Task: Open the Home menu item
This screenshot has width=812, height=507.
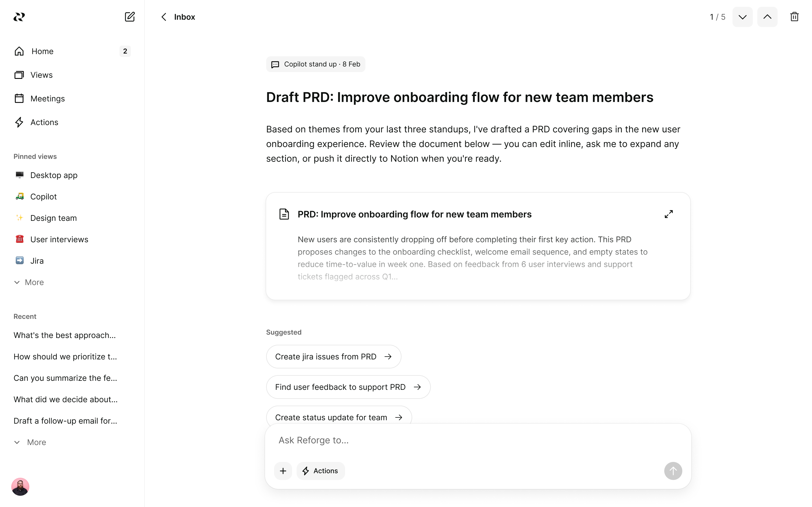Action: pos(42,51)
